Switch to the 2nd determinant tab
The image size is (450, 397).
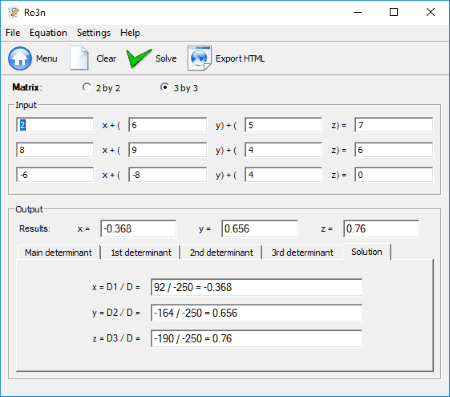221,253
